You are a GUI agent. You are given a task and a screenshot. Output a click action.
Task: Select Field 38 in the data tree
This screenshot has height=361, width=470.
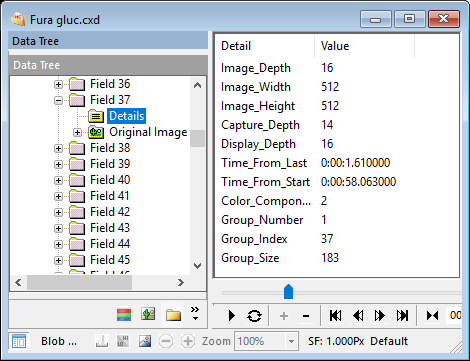tap(110, 148)
